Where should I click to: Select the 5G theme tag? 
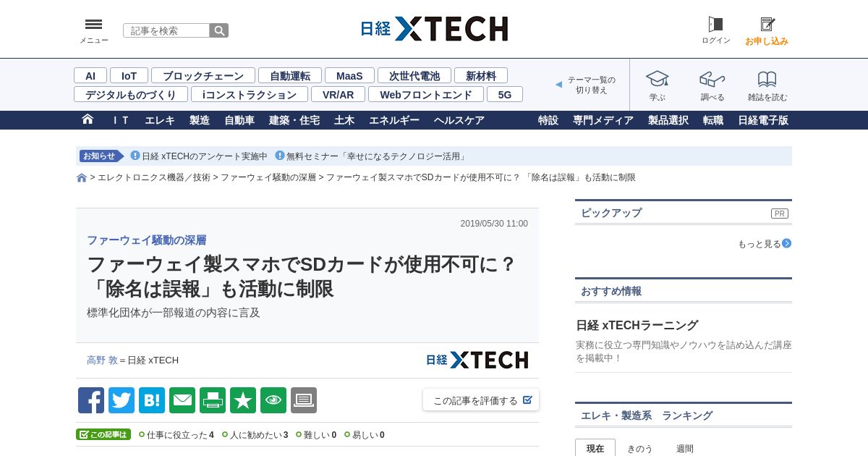click(505, 94)
